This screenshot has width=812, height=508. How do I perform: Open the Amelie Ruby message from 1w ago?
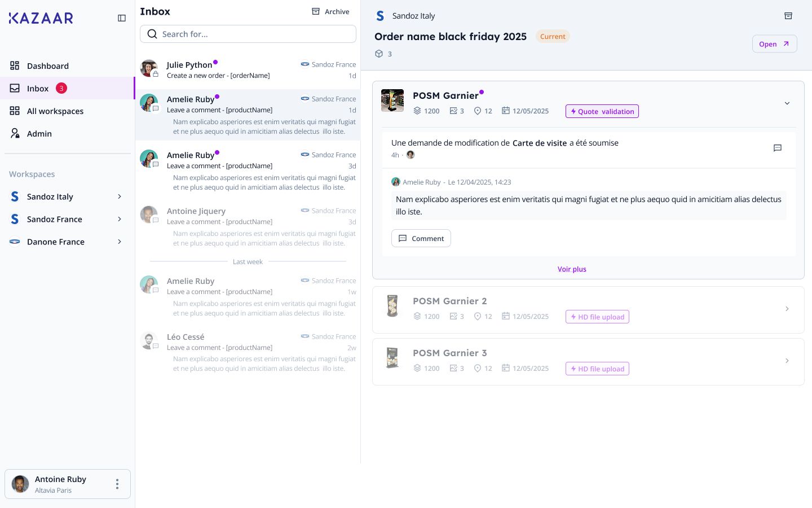coord(248,297)
